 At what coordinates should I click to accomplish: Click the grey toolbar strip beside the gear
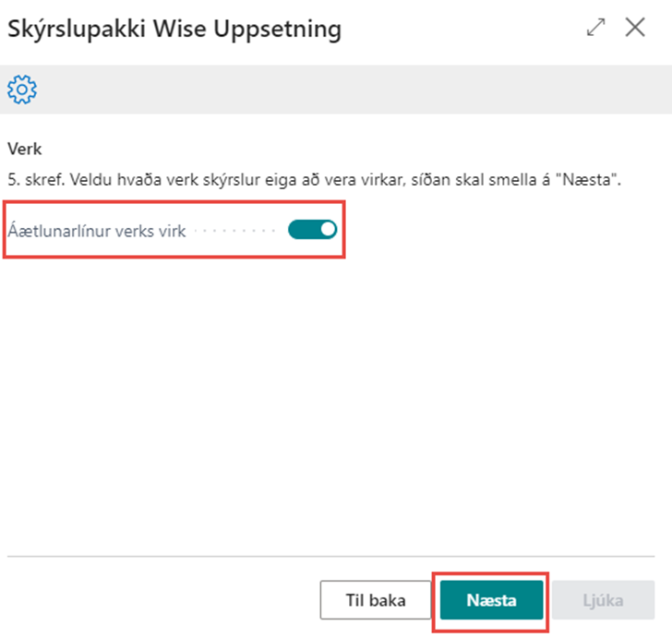point(351,90)
